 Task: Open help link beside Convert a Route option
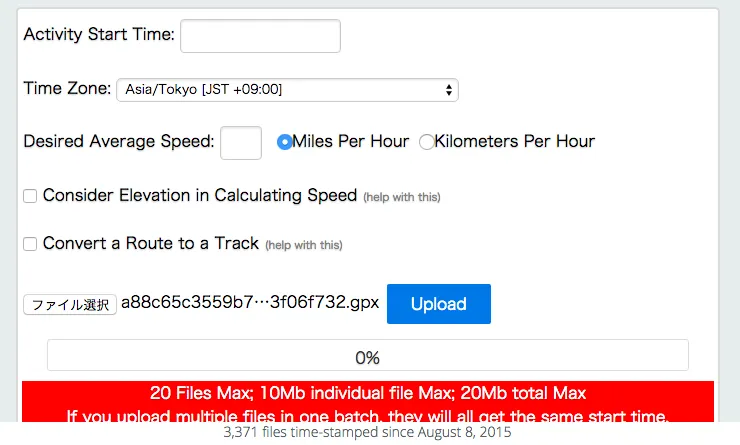(x=303, y=245)
